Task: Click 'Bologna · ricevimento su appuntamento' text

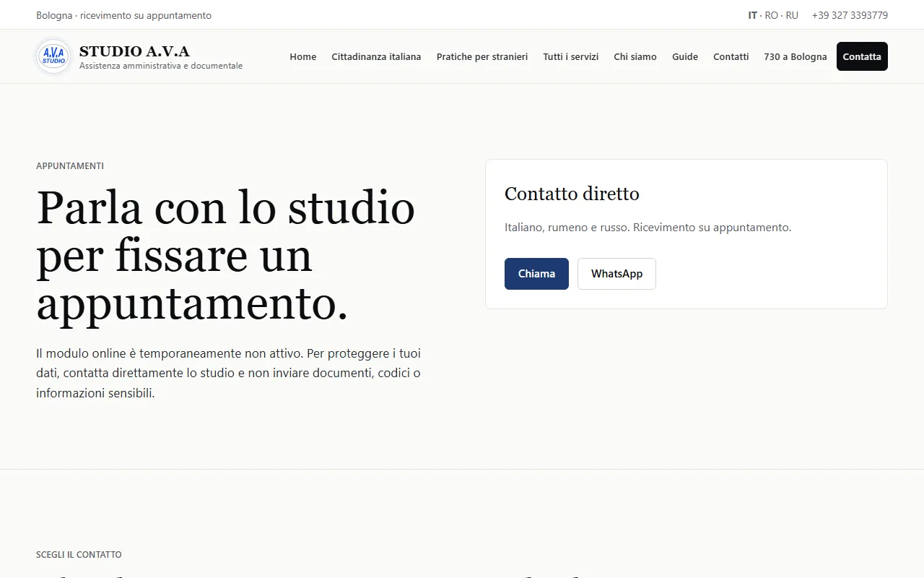Action: [124, 15]
